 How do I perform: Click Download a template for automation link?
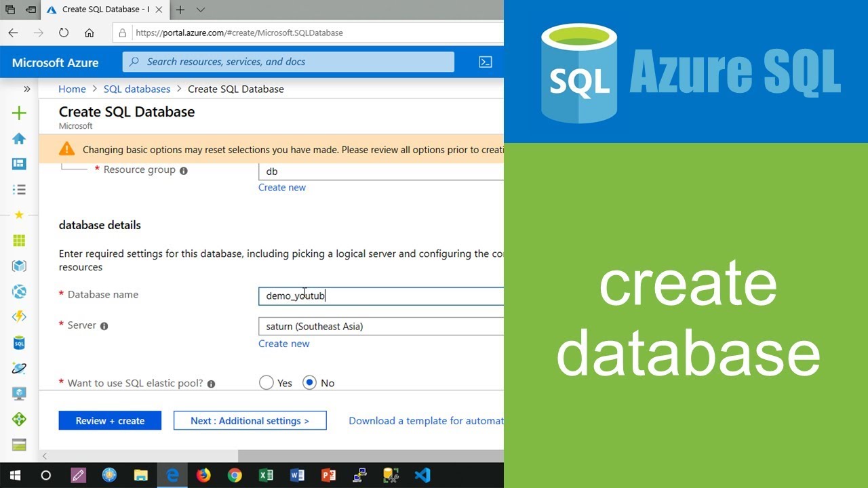[426, 421]
